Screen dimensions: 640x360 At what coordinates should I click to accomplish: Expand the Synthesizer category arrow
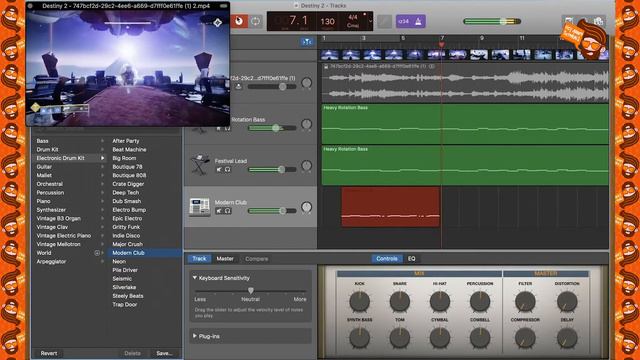(102, 210)
